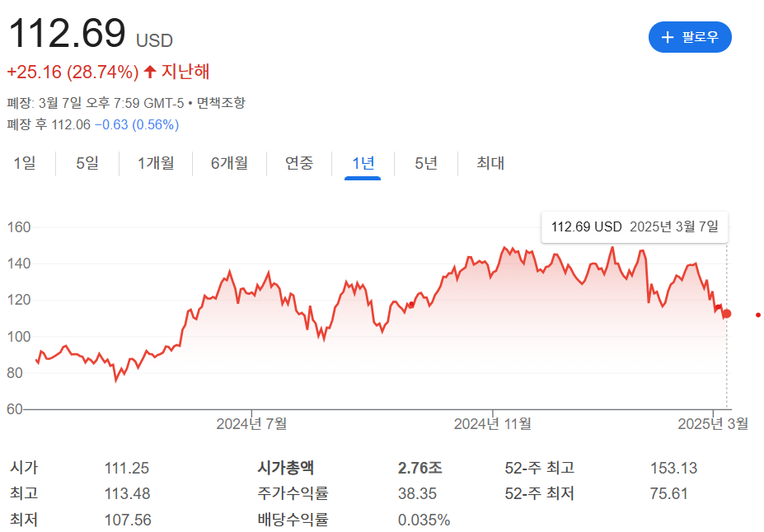Click the red down-arrow beside 28.74%

tap(149, 72)
